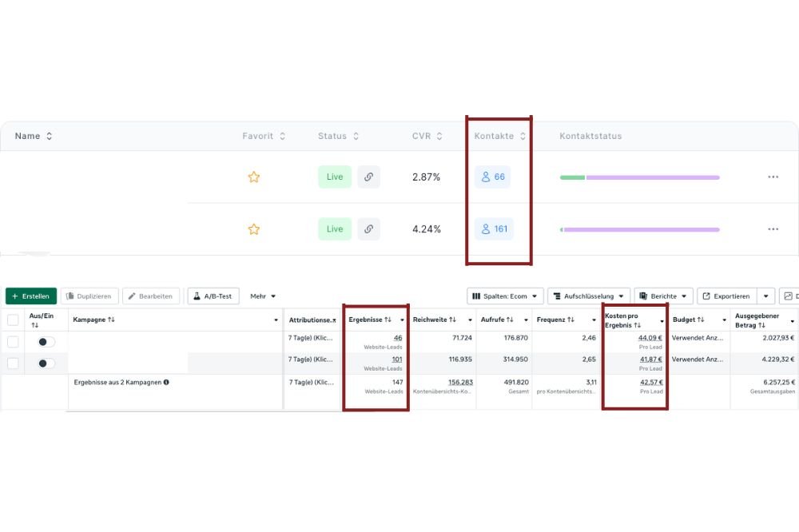The width and height of the screenshot is (799, 532).
Task: Click the A/B-Test button
Action: [213, 296]
